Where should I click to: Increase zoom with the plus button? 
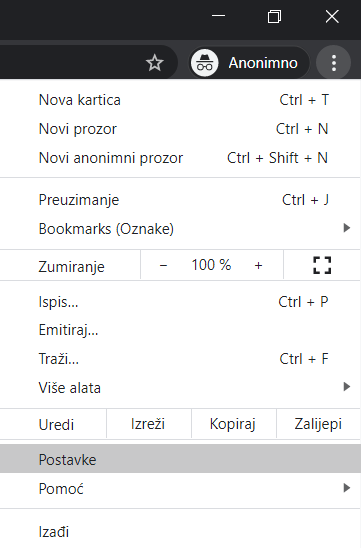pyautogui.click(x=258, y=265)
